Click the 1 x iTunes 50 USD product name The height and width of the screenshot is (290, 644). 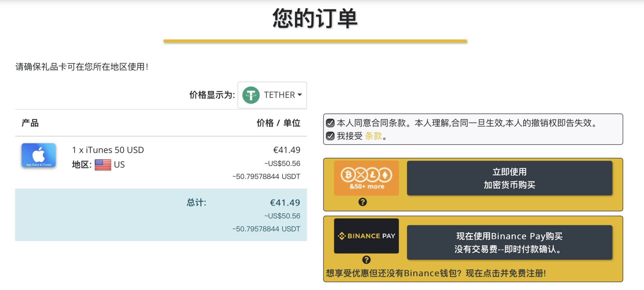[108, 150]
